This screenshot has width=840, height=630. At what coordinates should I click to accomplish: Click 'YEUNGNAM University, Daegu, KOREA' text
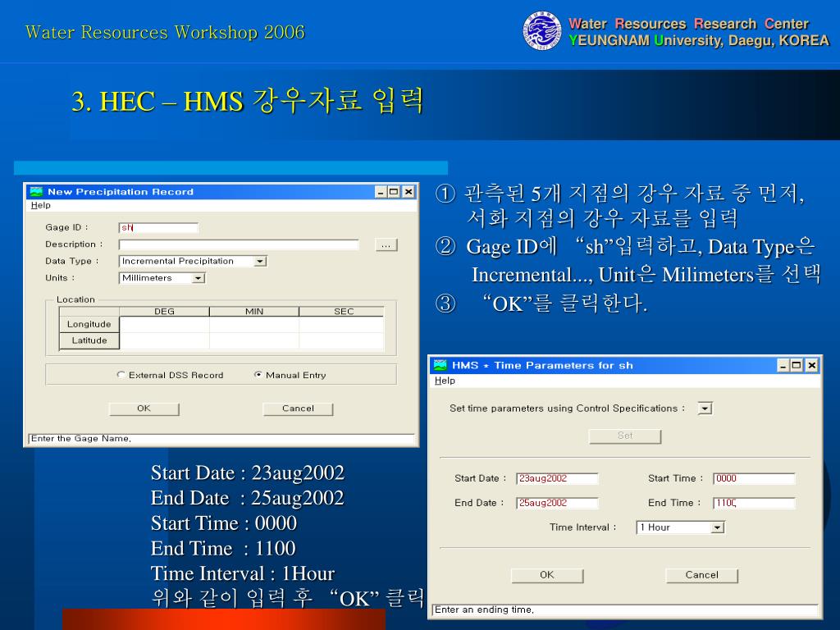(x=699, y=41)
